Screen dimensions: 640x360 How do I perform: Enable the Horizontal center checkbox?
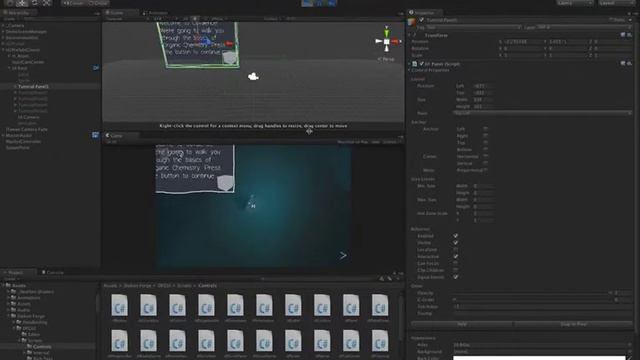[485, 156]
